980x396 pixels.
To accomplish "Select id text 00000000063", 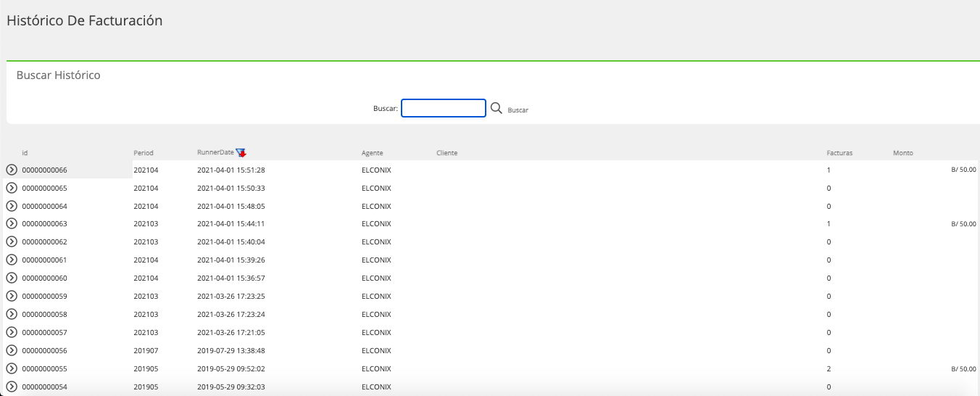I will 44,223.
